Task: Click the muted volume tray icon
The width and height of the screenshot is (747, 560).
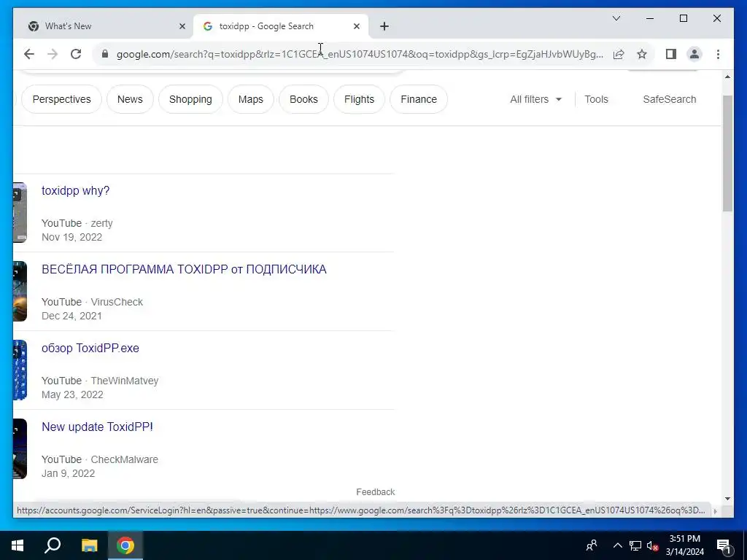Action: point(652,545)
